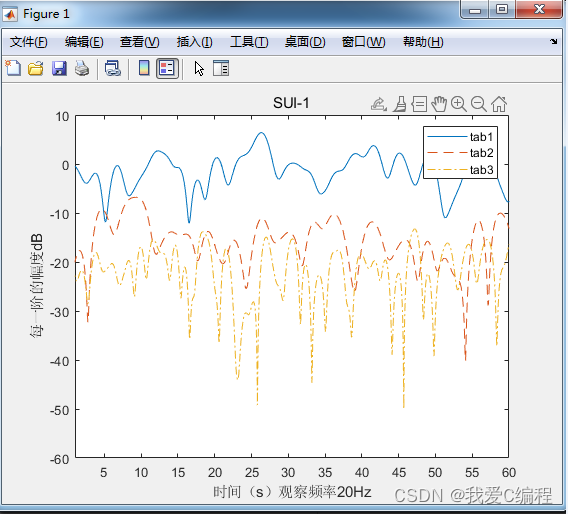Click the dock figure arrow in the menu bar
The width and height of the screenshot is (568, 514).
click(x=554, y=41)
